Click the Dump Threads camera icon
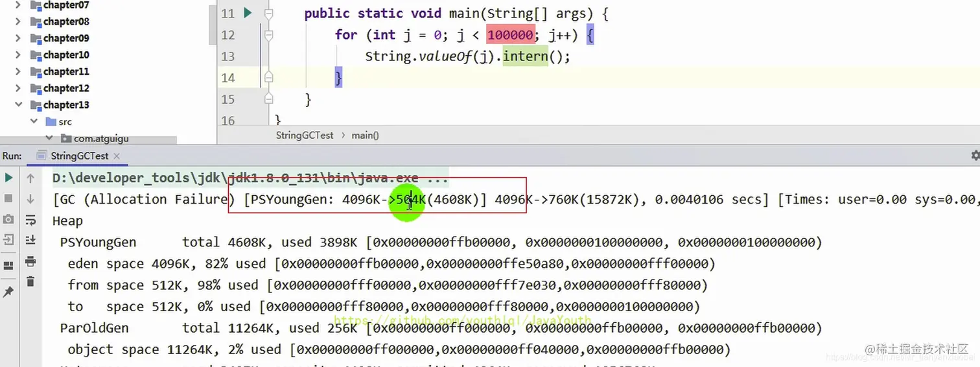Image resolution: width=980 pixels, height=367 pixels. point(8,219)
